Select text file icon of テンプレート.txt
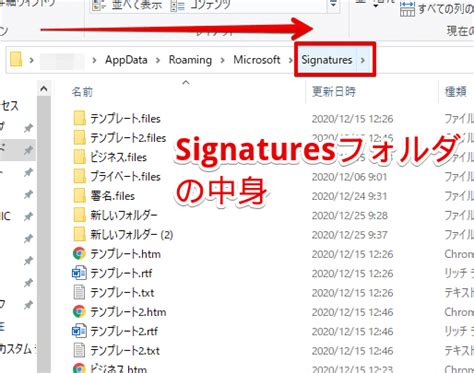This screenshot has width=474, height=373. (79, 292)
